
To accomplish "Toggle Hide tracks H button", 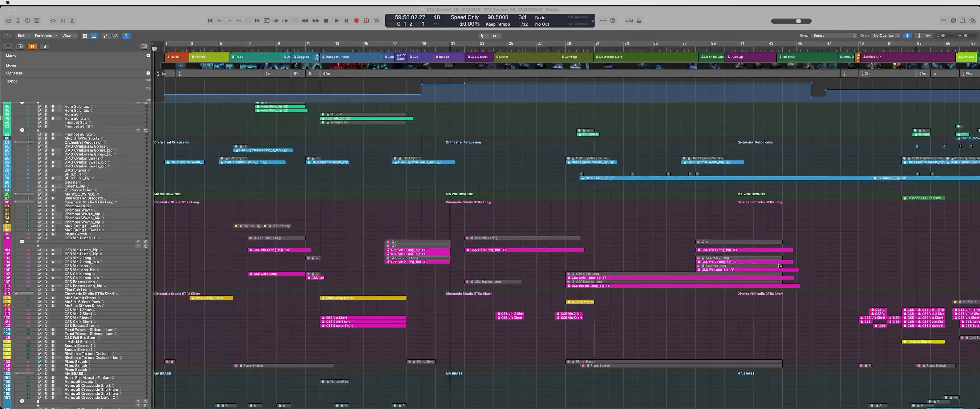I will [x=32, y=46].
